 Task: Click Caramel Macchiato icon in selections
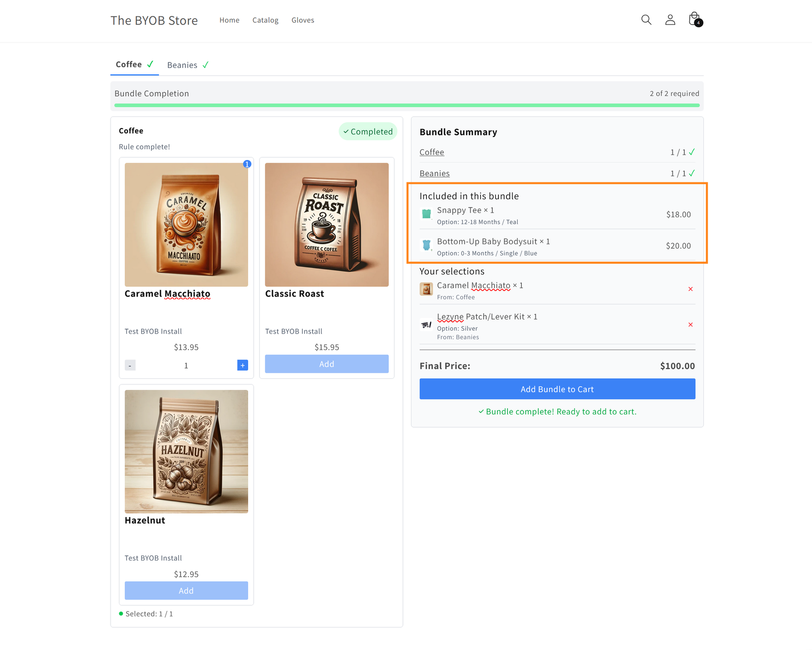click(426, 289)
